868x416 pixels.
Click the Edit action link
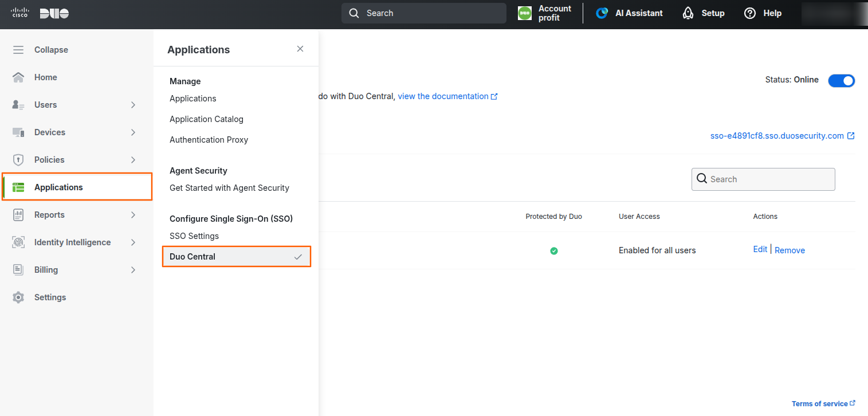coord(760,249)
